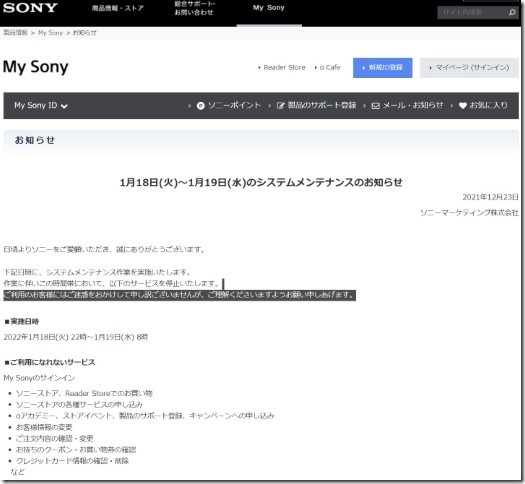
Task: Click the blue 新規ID登録 button
Action: click(x=382, y=68)
